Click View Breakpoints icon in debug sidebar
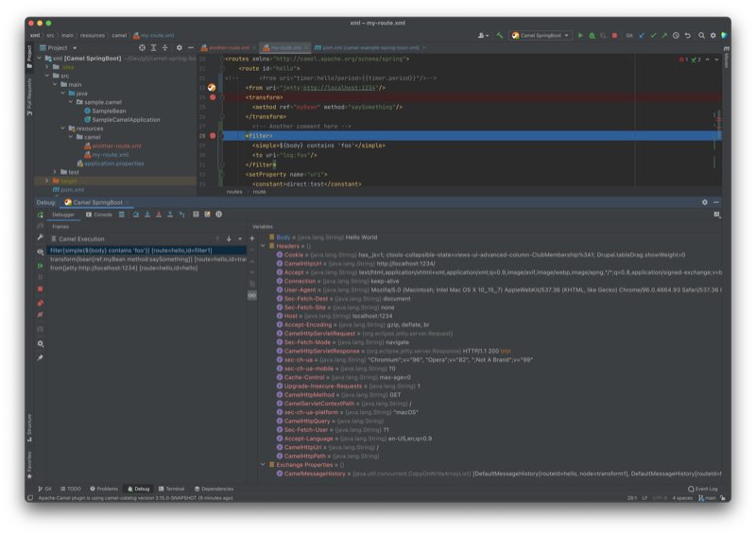 (x=40, y=303)
